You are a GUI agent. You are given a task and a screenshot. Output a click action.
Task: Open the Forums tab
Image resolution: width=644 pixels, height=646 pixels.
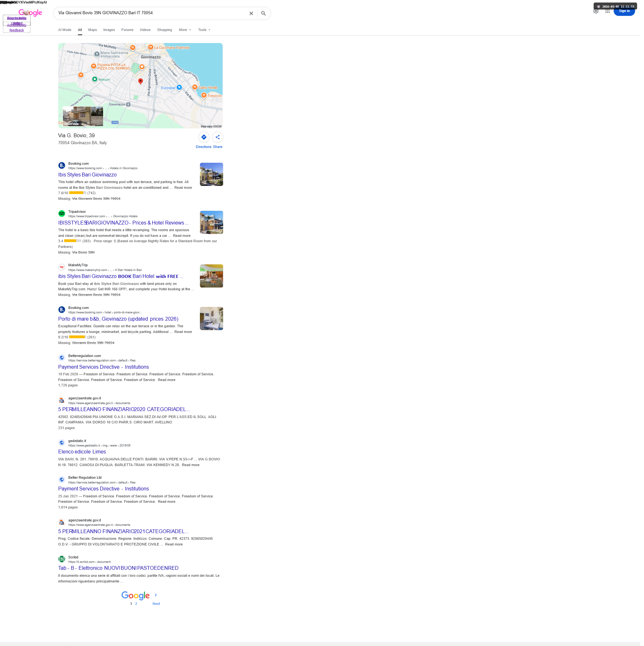point(128,30)
